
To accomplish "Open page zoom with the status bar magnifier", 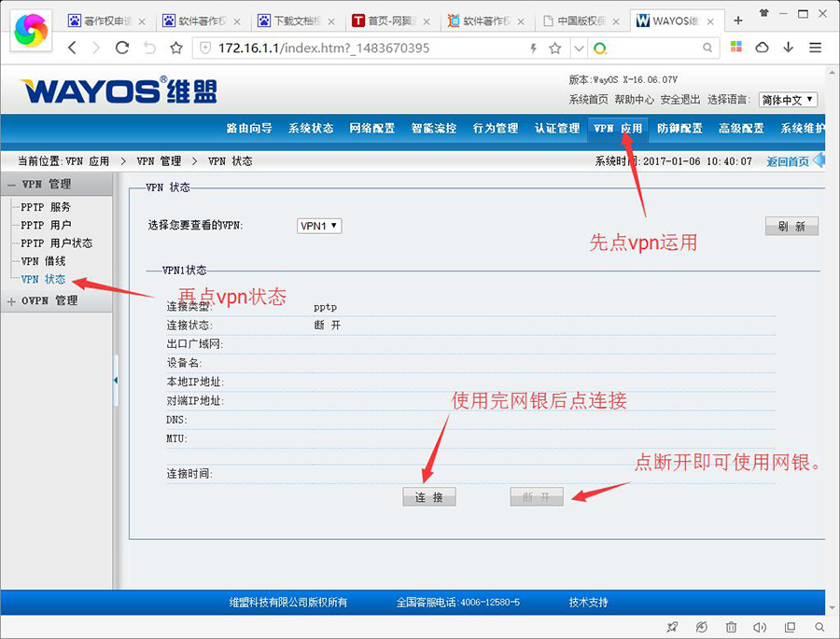I will (819, 627).
